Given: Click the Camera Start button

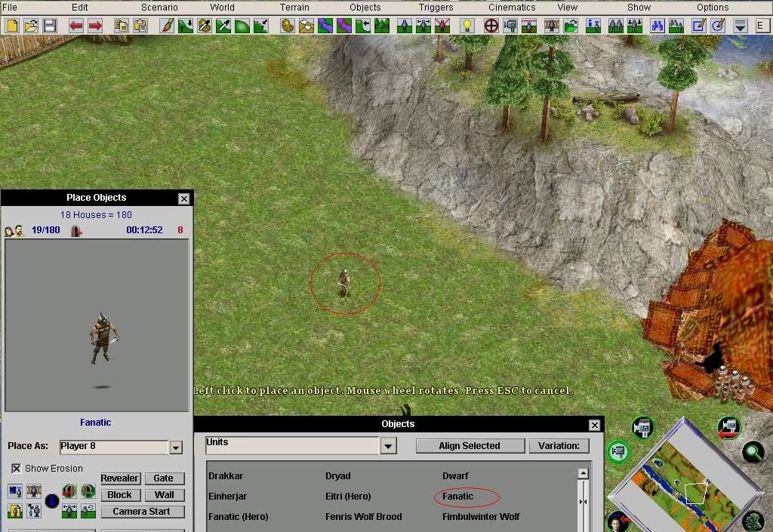Looking at the screenshot, I should pos(141,512).
